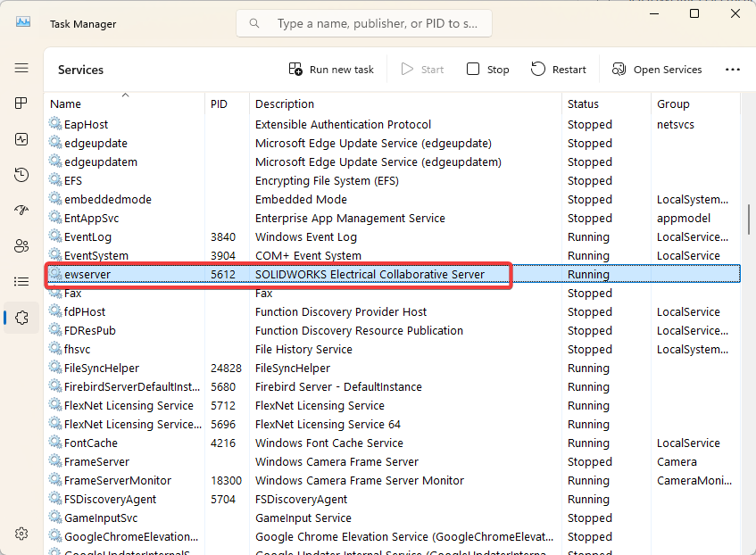
Task: Click the gear icon next to FileSyncHelper
Action: pos(55,368)
